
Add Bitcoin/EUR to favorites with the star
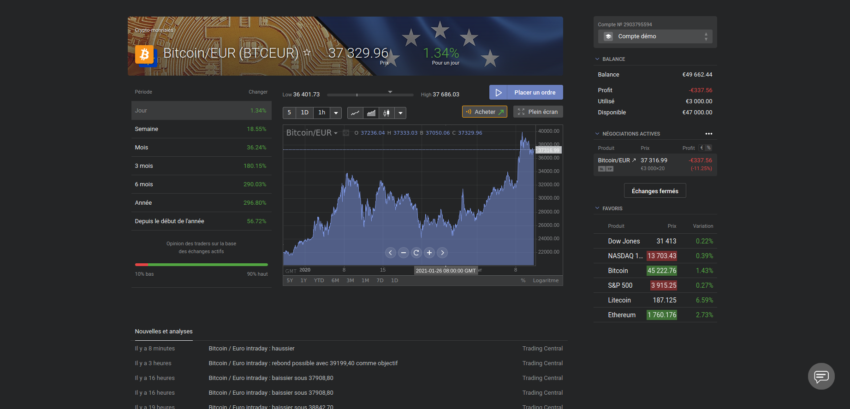(x=307, y=53)
